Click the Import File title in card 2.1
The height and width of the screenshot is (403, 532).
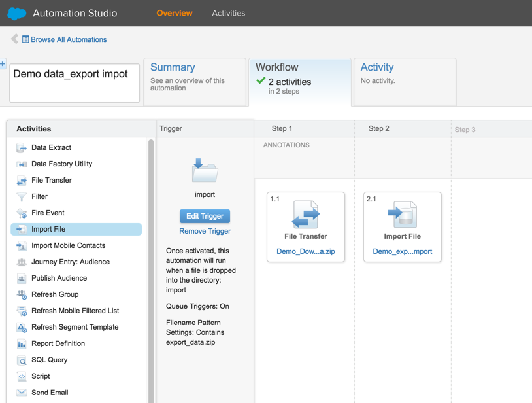pyautogui.click(x=403, y=236)
